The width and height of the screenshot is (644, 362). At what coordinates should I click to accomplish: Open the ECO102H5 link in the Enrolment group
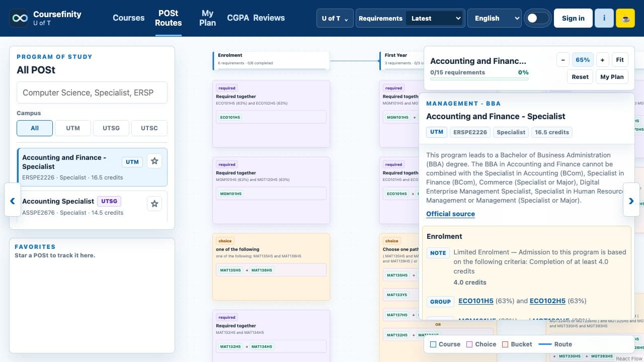pos(547,301)
